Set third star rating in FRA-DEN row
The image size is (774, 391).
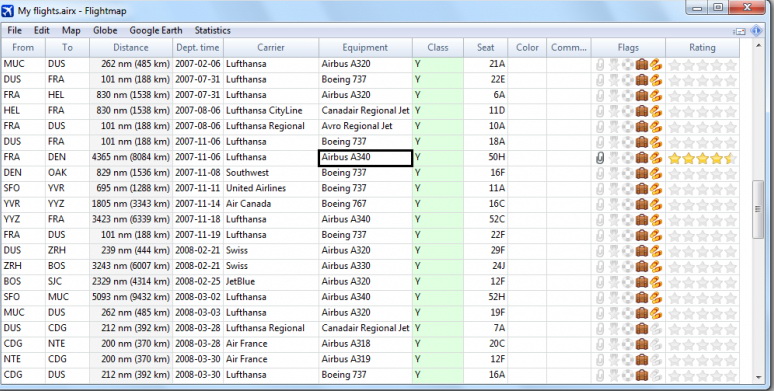(702, 158)
